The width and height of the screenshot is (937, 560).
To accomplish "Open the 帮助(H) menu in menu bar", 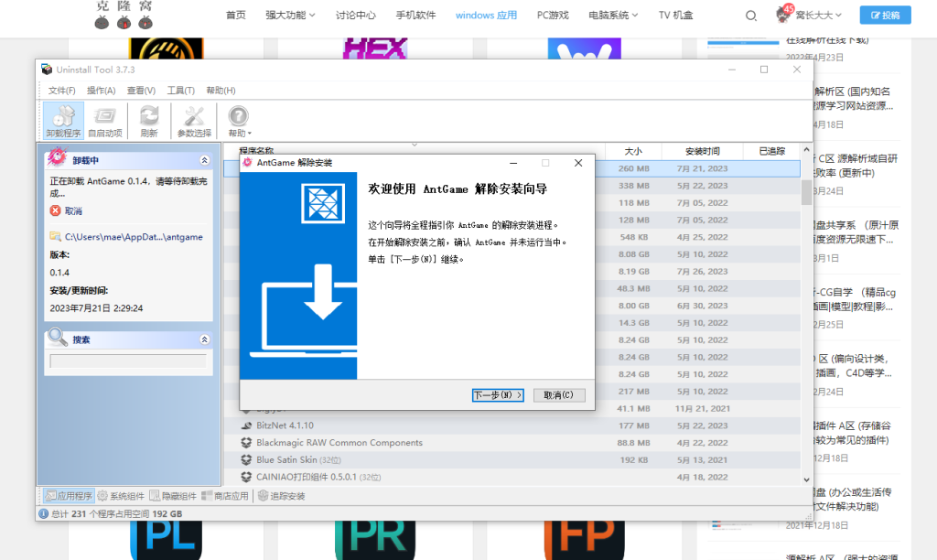I will [x=221, y=91].
